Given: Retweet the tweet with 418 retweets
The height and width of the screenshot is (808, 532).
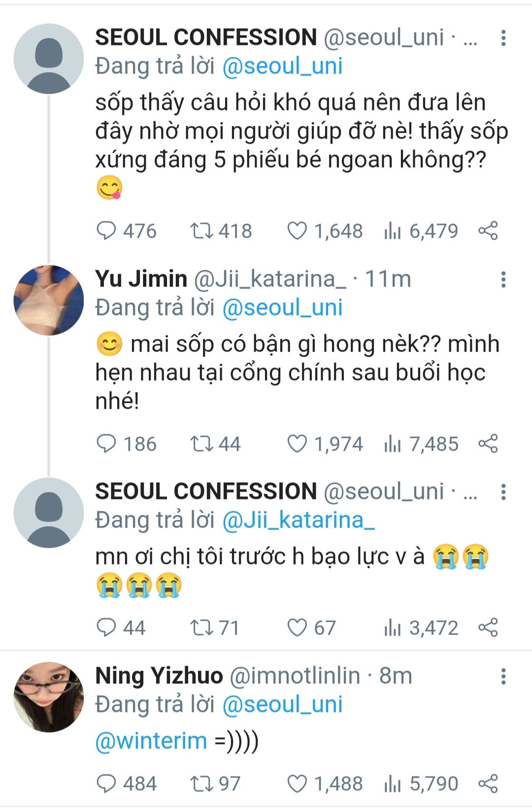Looking at the screenshot, I should [x=201, y=231].
